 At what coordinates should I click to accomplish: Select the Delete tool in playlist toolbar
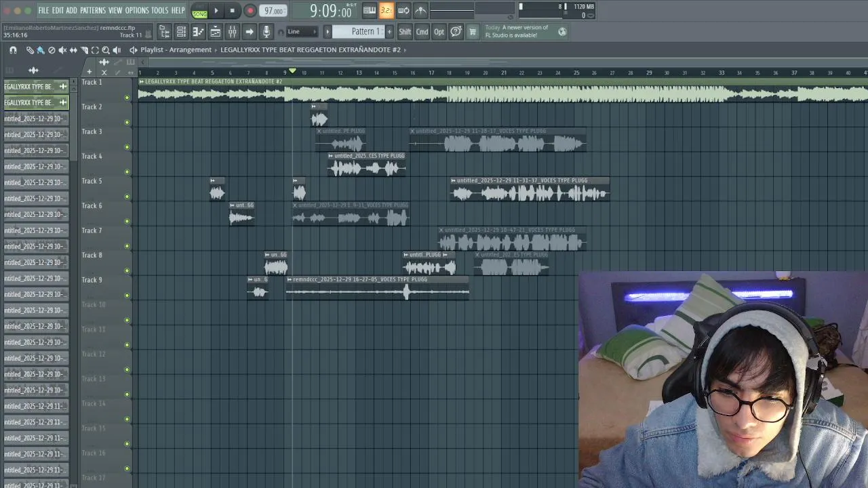click(52, 50)
